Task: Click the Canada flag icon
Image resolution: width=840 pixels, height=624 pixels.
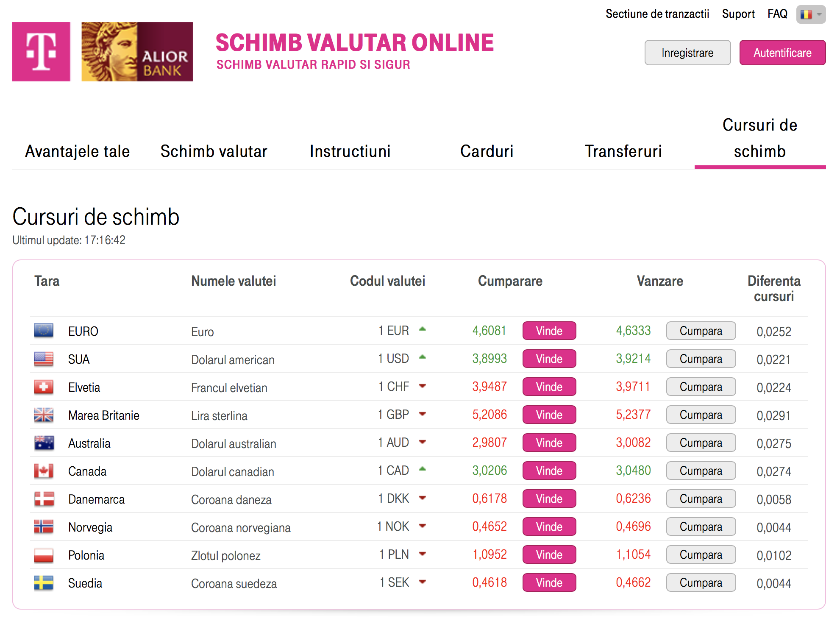Action: (44, 471)
